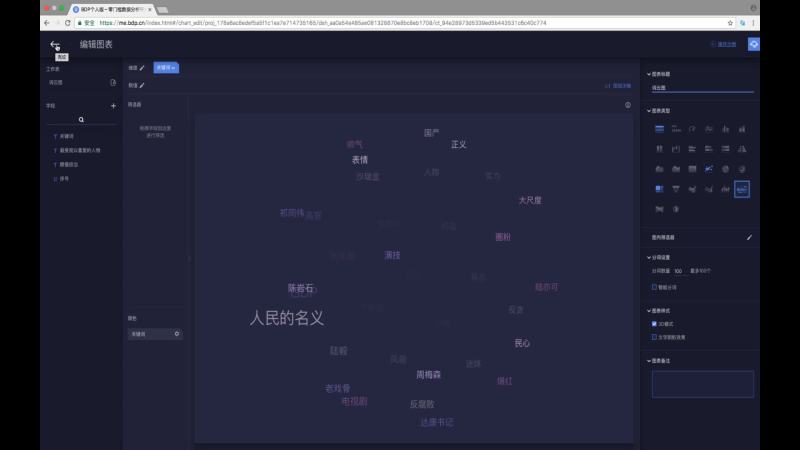Enable the 文字阴影效果 checkbox

pos(654,337)
